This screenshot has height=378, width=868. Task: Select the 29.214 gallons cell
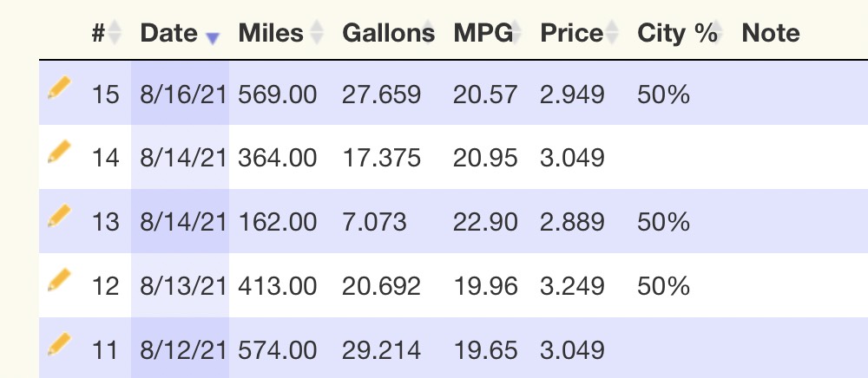click(381, 351)
